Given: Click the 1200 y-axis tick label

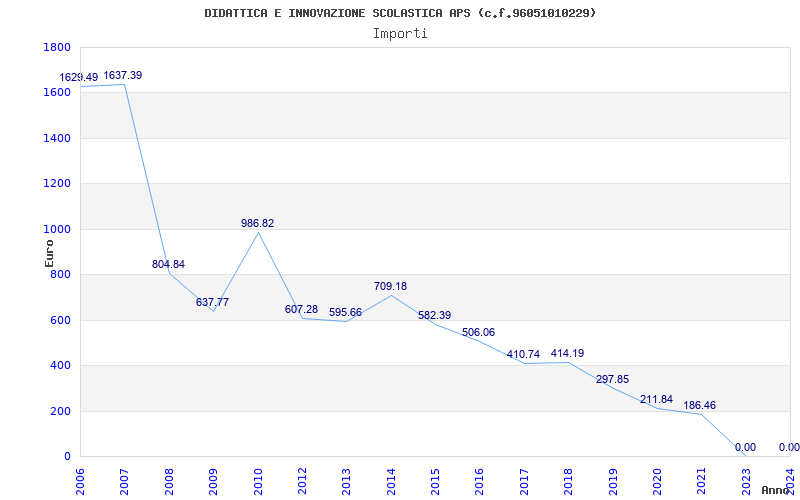Looking at the screenshot, I should tap(57, 184).
